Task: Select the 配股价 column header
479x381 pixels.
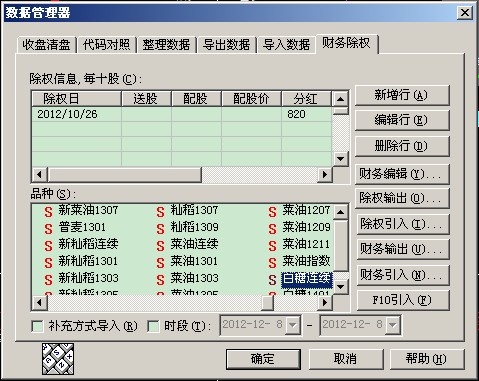Action: pyautogui.click(x=251, y=99)
